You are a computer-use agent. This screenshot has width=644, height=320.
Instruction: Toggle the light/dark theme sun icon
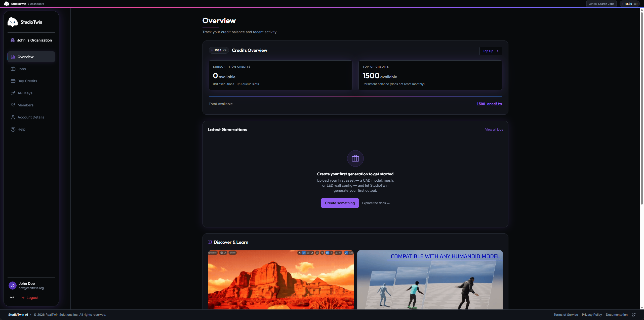click(x=12, y=298)
